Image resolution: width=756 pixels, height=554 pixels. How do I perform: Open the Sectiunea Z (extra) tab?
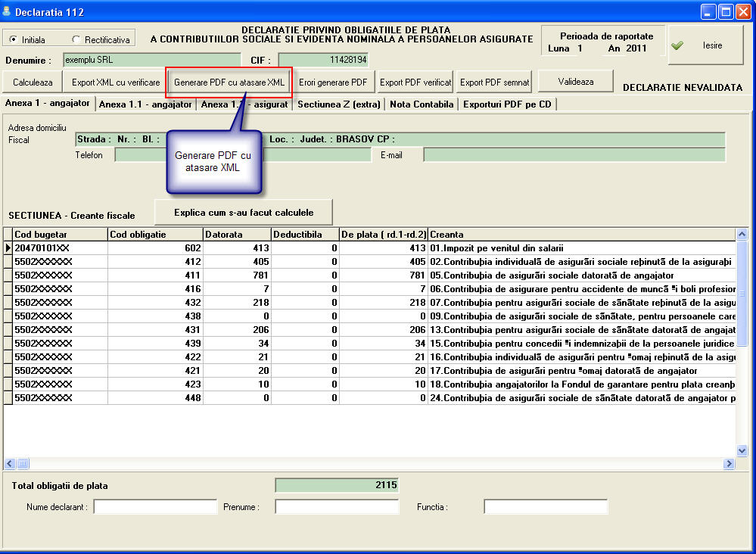click(338, 104)
